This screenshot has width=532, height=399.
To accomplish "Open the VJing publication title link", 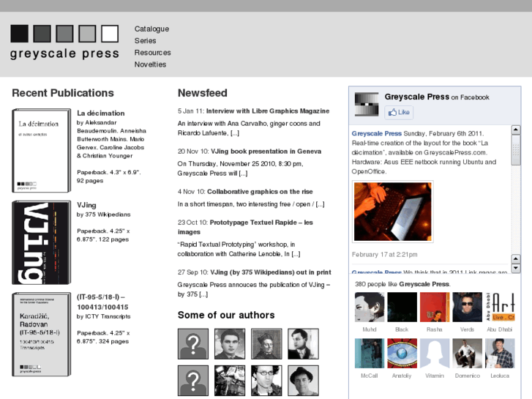I will pyautogui.click(x=86, y=205).
